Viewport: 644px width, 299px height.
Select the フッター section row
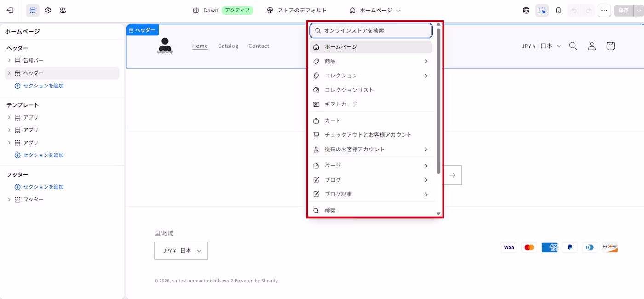(x=62, y=200)
